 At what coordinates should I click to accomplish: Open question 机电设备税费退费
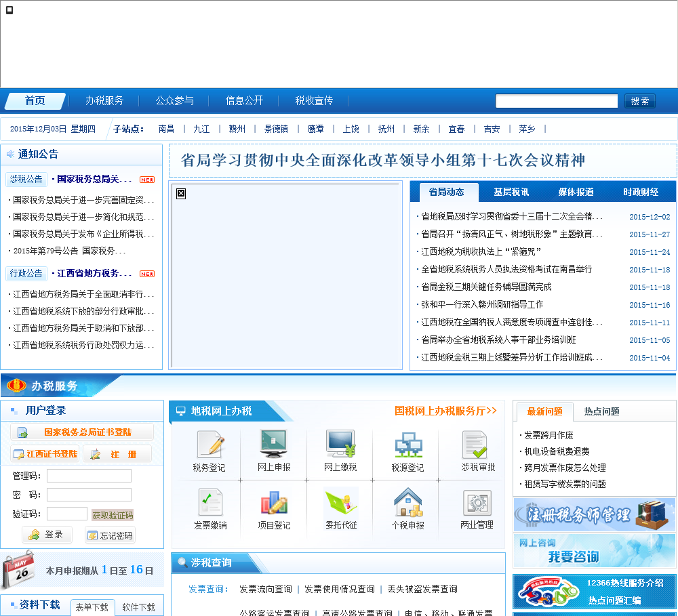tap(557, 451)
